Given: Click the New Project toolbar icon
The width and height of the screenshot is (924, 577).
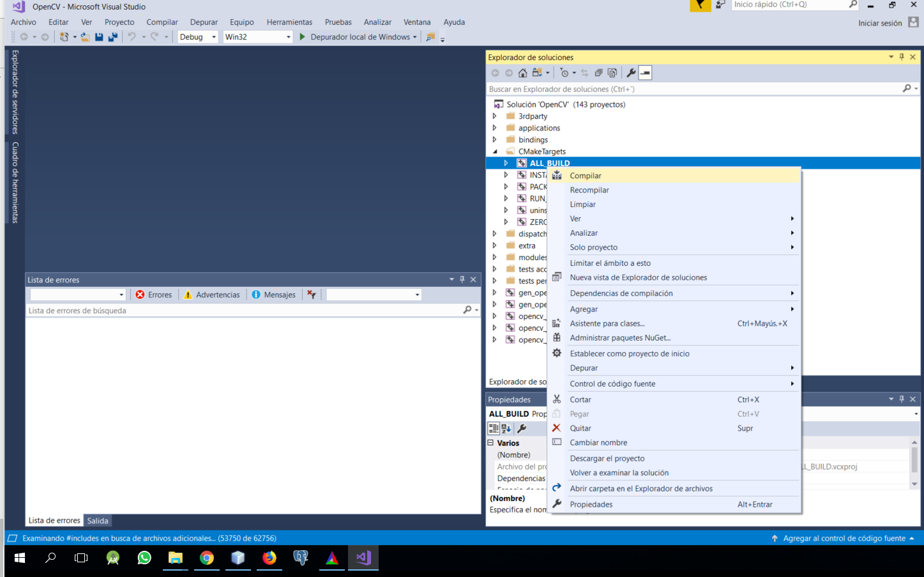Looking at the screenshot, I should click(x=64, y=37).
